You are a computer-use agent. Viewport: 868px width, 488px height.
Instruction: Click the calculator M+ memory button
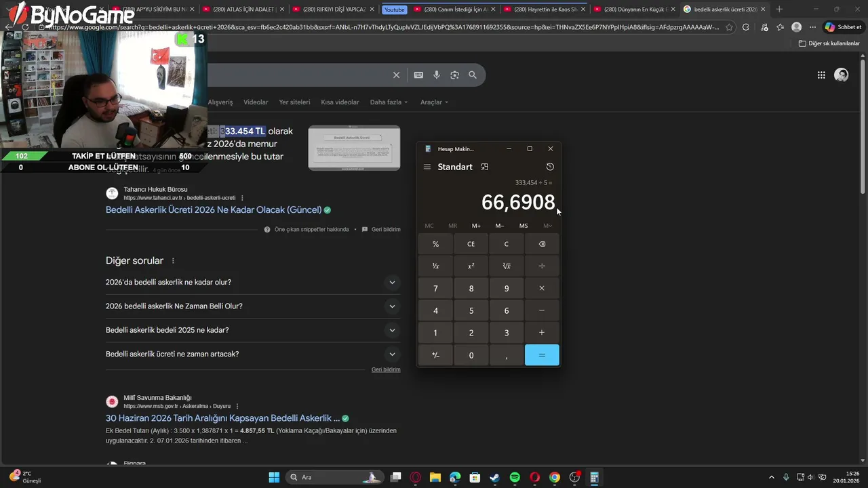click(x=476, y=226)
